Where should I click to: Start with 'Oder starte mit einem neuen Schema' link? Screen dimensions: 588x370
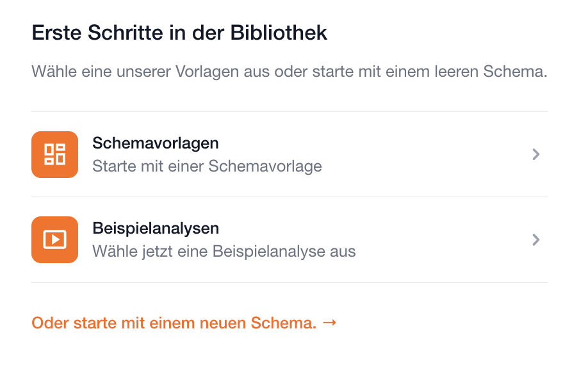(x=174, y=323)
